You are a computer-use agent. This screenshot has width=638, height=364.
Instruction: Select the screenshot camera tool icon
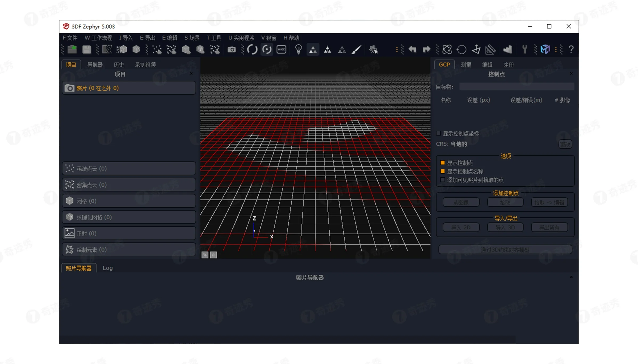(x=232, y=49)
